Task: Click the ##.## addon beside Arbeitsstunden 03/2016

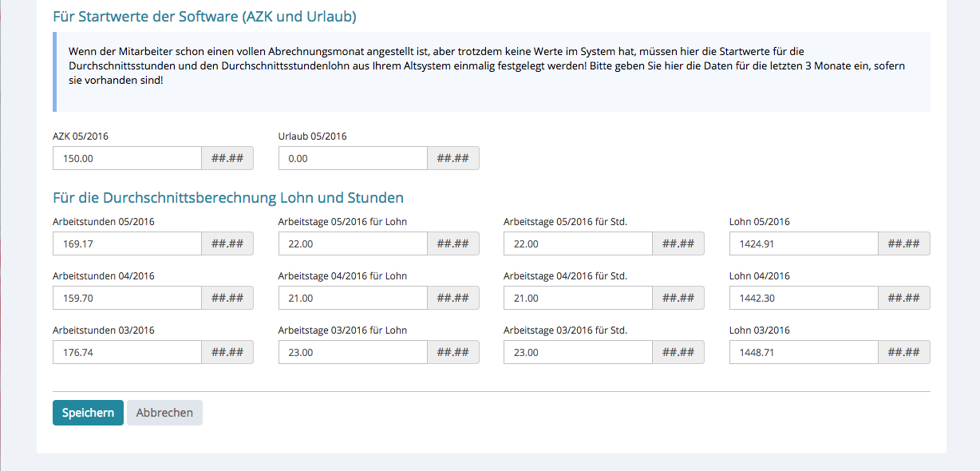Action: tap(227, 352)
